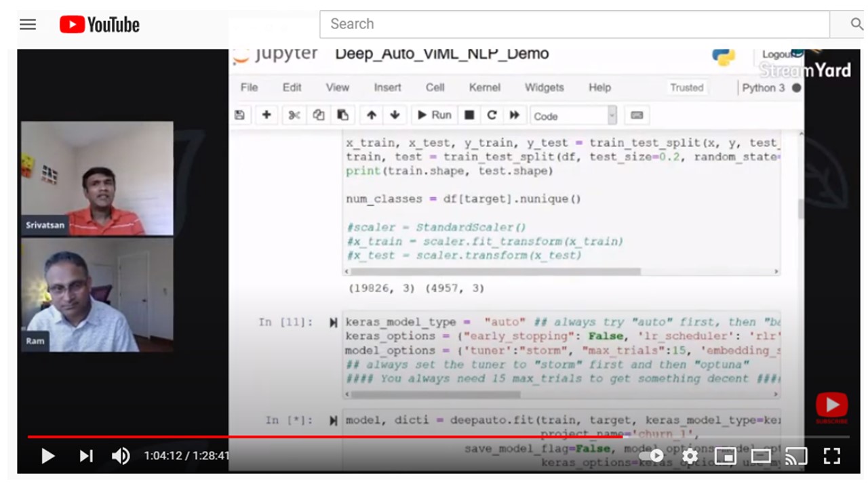Open video settings gear
Image resolution: width=868 pixels, height=488 pixels.
point(690,456)
